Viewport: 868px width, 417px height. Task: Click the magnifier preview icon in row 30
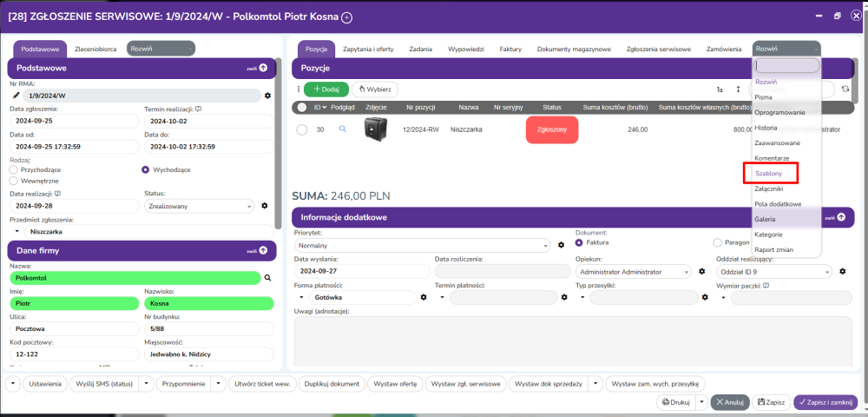(342, 129)
